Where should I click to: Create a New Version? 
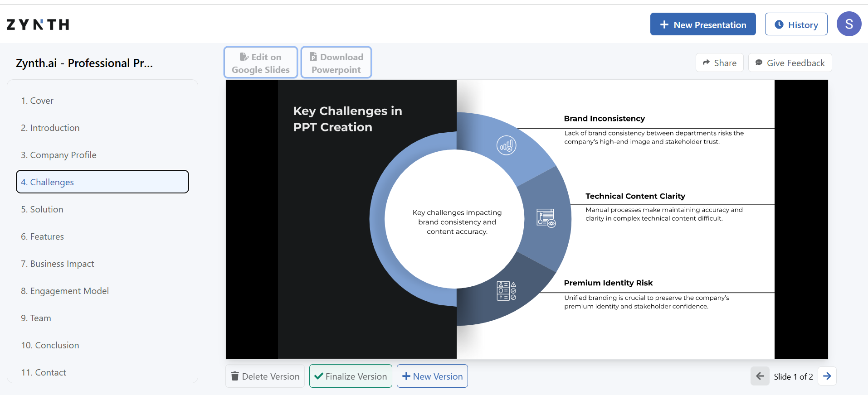coord(432,376)
